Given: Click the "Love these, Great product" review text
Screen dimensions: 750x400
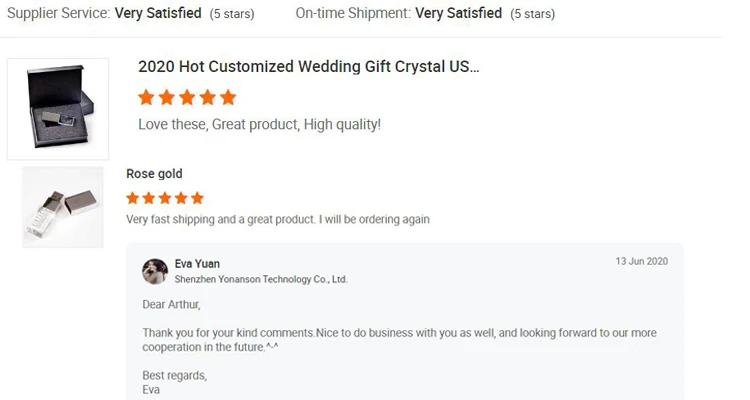Looking at the screenshot, I should pos(259,125).
